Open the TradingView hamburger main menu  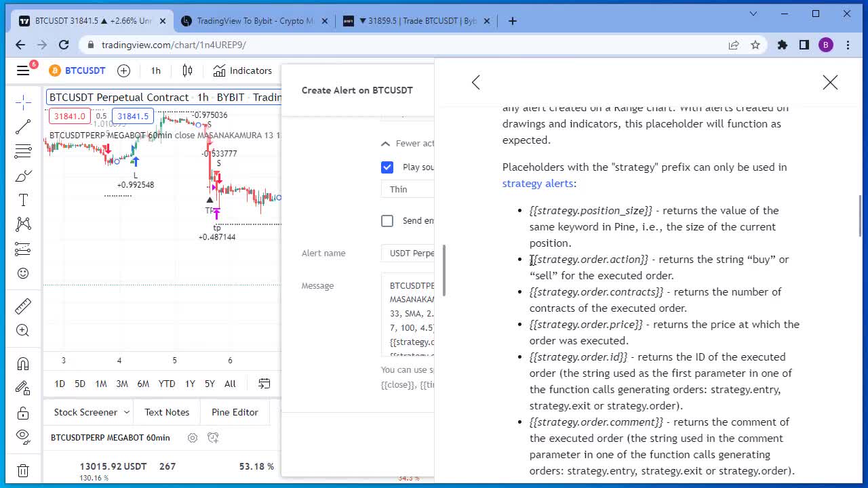click(23, 70)
